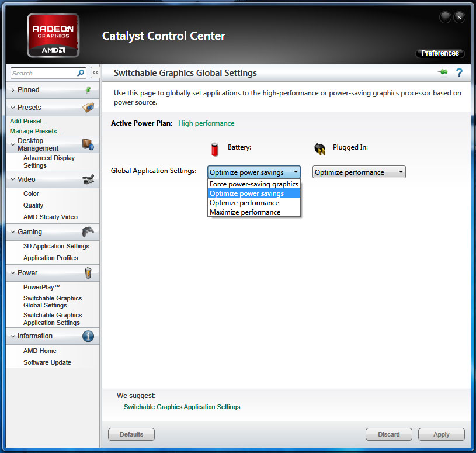Image resolution: width=476 pixels, height=453 pixels.
Task: Click the High performance power plan text
Action: [x=206, y=123]
